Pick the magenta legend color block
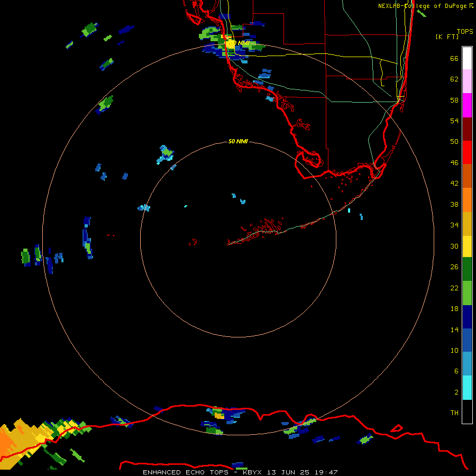 click(x=467, y=105)
